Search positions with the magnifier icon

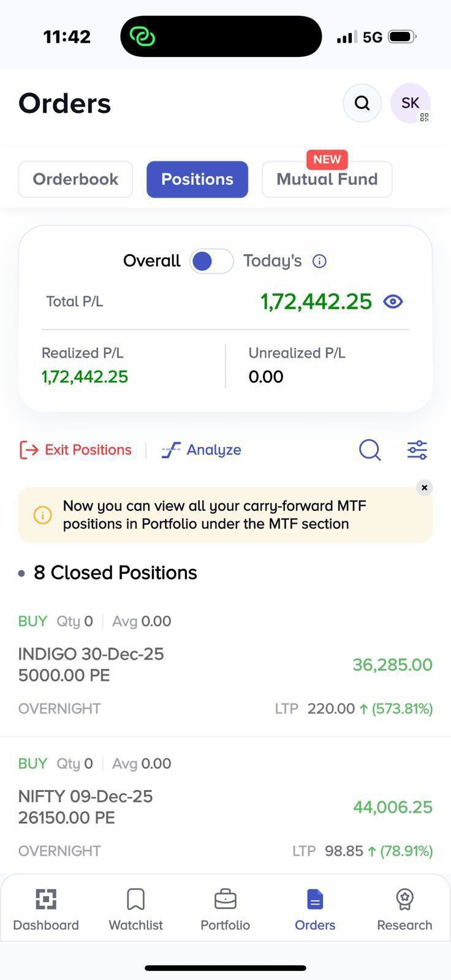coord(370,450)
